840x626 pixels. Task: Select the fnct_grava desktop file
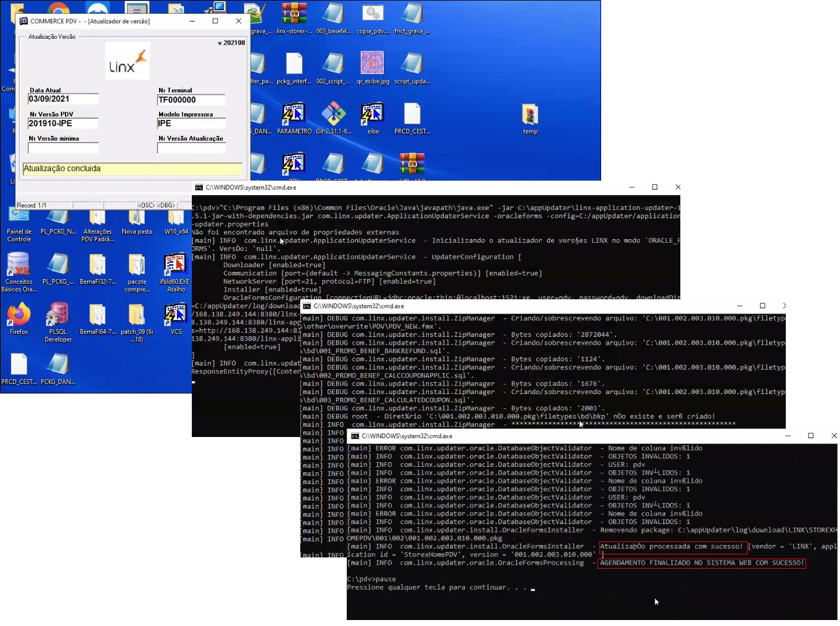(x=412, y=18)
